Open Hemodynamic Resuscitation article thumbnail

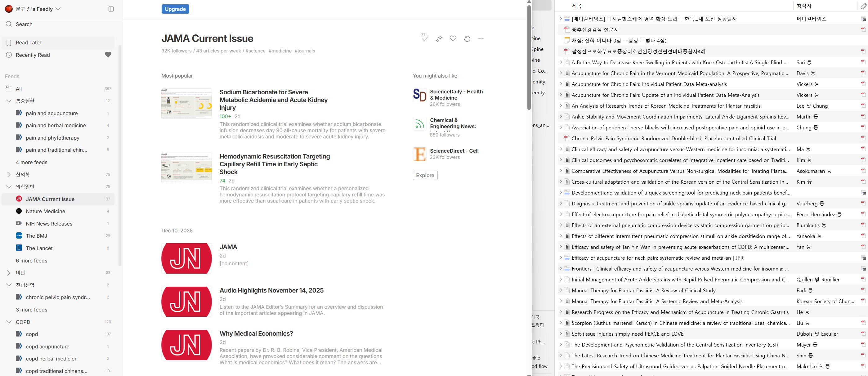(x=186, y=168)
